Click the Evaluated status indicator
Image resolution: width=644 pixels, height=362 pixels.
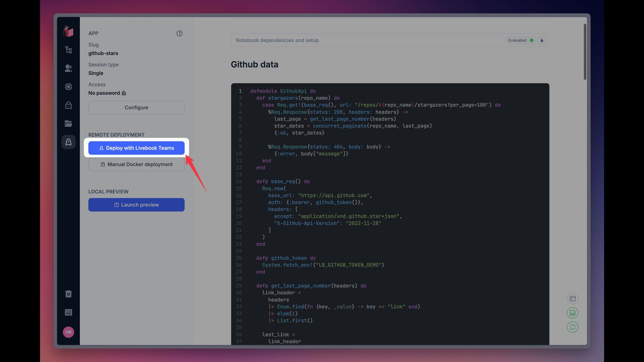tap(520, 40)
